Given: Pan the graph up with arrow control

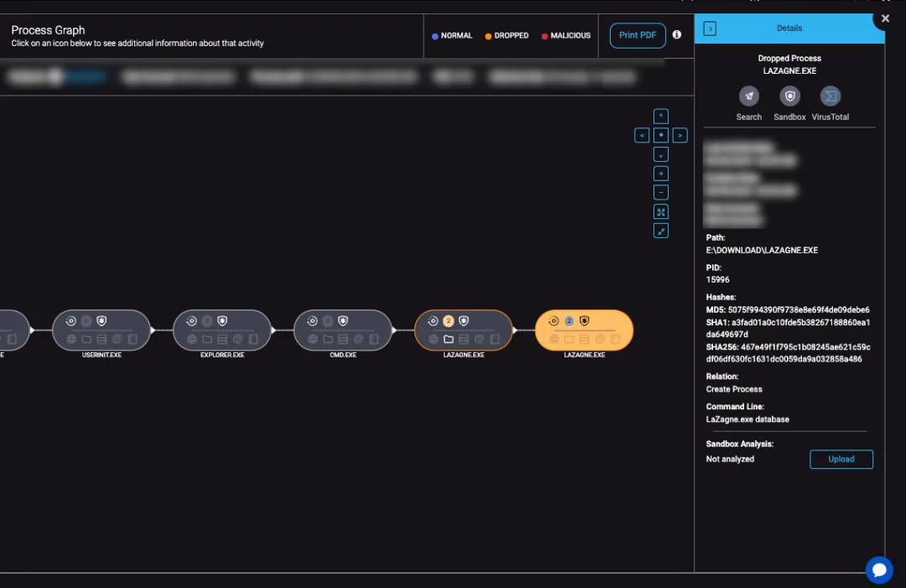Looking at the screenshot, I should (661, 117).
